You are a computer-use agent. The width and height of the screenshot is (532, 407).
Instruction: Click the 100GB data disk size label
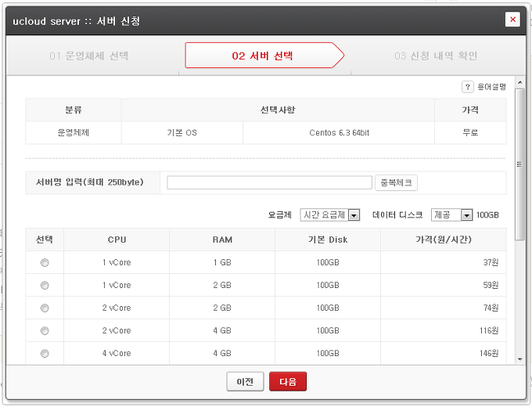(487, 215)
